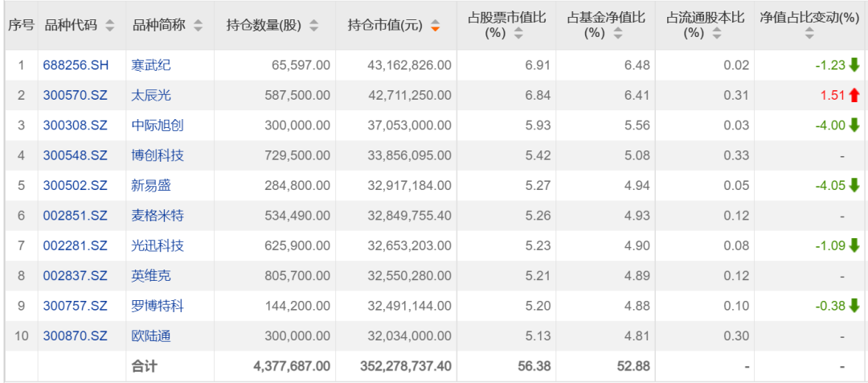868x383 pixels.
Task: Select holding quantity 625,900.00
Action: tap(297, 245)
